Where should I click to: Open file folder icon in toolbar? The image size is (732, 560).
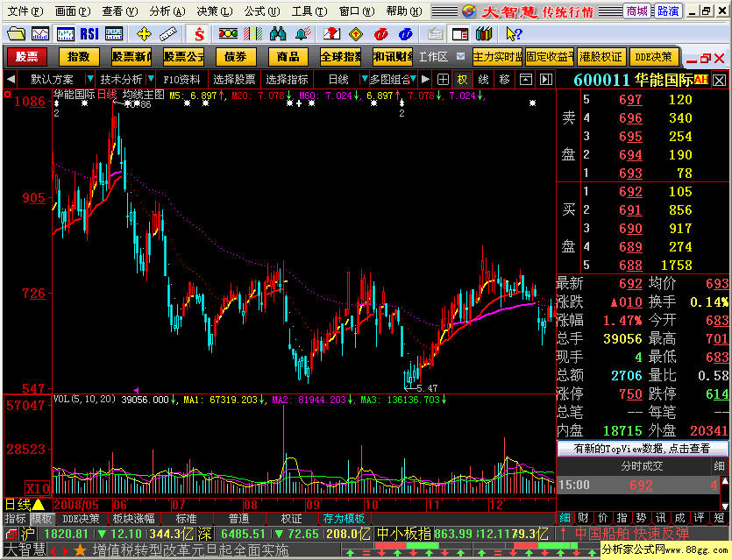(x=17, y=33)
